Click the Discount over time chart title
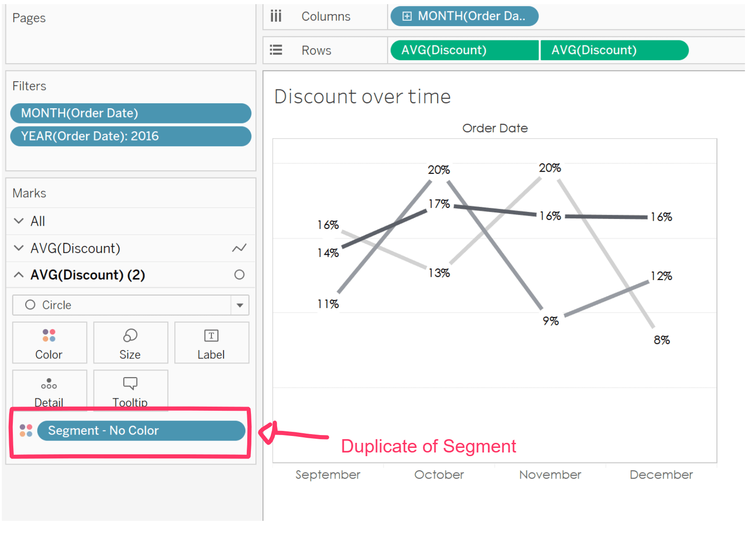 coord(362,96)
